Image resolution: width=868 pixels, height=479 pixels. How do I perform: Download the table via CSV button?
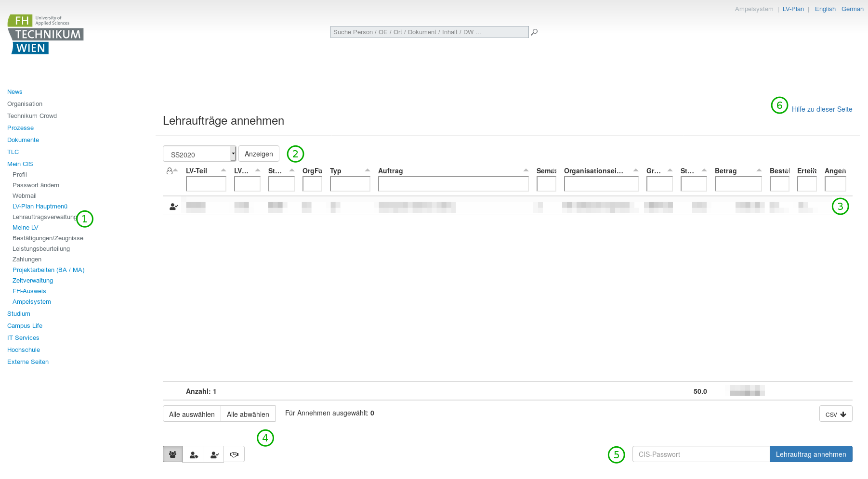(835, 414)
